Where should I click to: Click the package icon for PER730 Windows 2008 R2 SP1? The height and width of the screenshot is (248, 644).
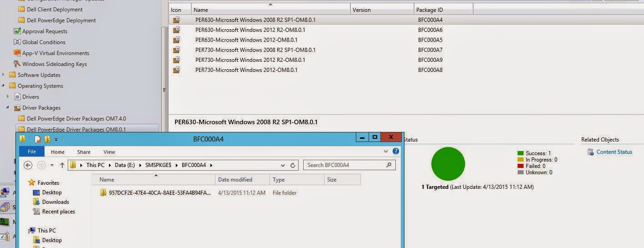(x=176, y=50)
